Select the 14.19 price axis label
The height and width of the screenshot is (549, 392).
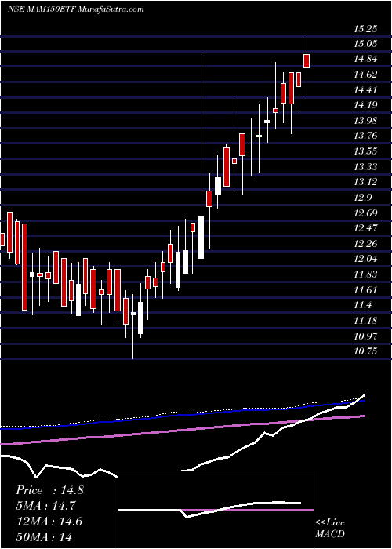[366, 104]
